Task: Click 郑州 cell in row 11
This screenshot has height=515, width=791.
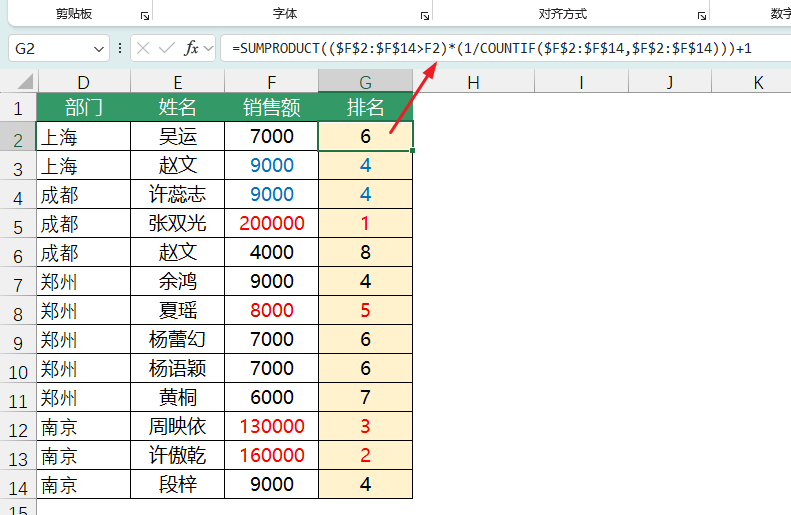Action: (x=84, y=397)
